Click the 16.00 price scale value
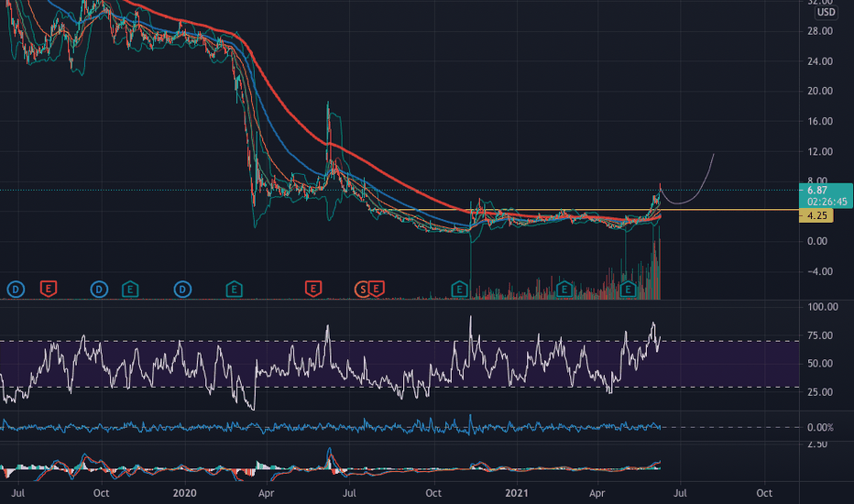The image size is (854, 504). point(820,122)
